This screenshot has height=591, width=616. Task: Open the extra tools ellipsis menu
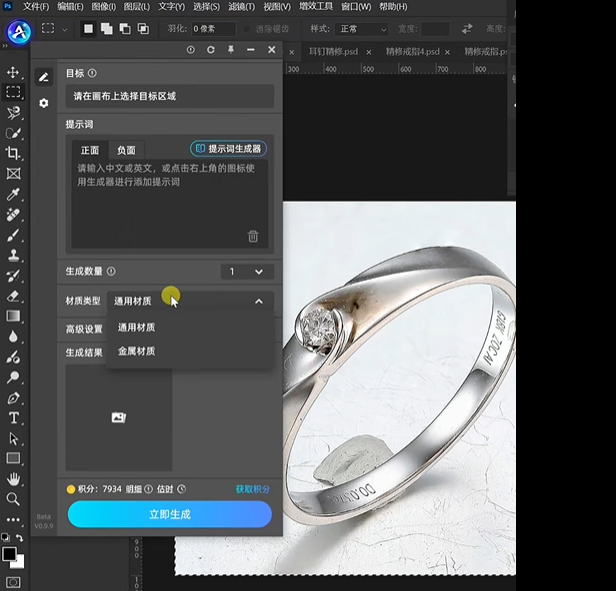click(13, 519)
